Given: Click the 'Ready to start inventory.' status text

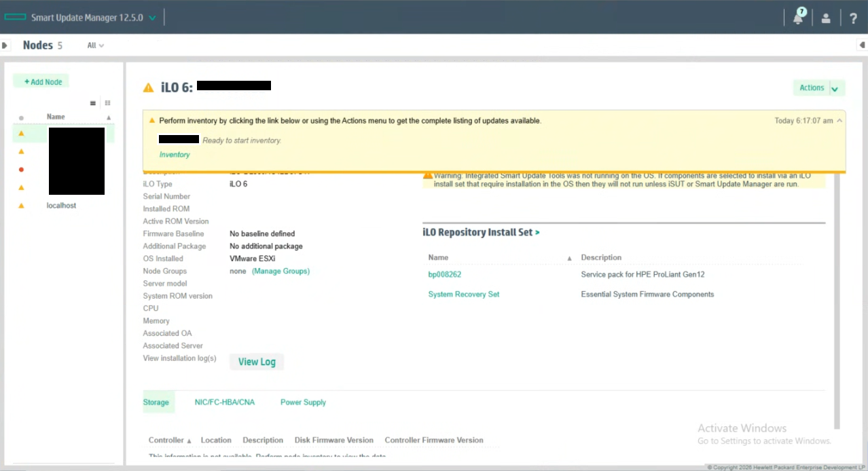Looking at the screenshot, I should click(x=242, y=140).
